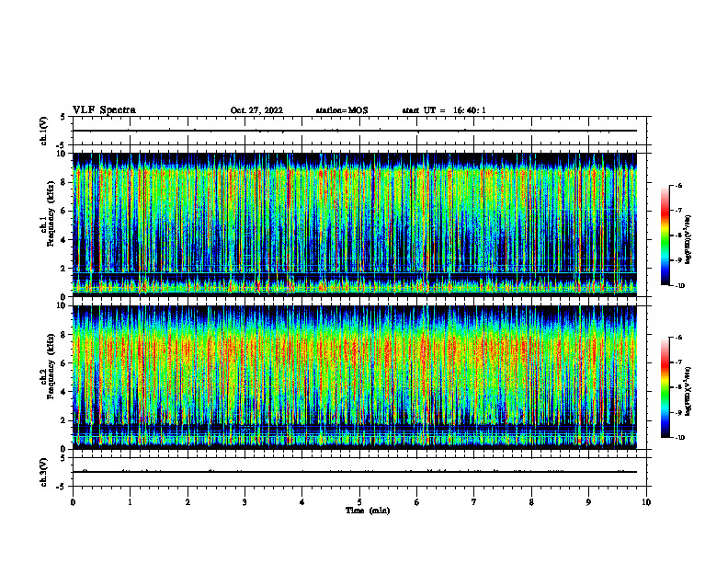Click the "-6" label on ch.2 color bar
This screenshot has width=728, height=563.
[678, 338]
